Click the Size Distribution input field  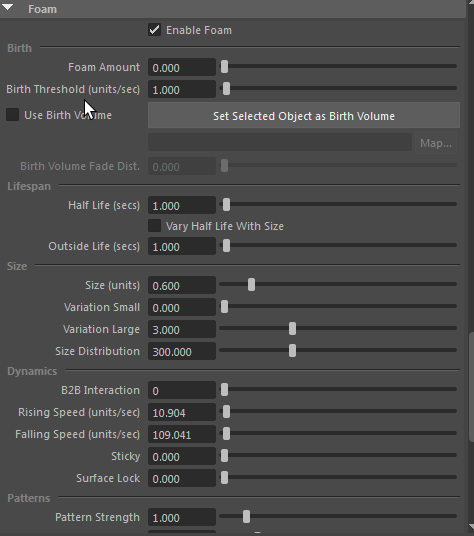tap(182, 351)
